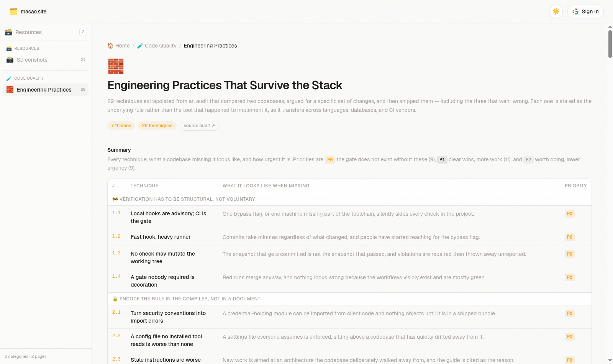The width and height of the screenshot is (613, 364).
Task: Click the 7 themes tag
Action: coord(121,126)
